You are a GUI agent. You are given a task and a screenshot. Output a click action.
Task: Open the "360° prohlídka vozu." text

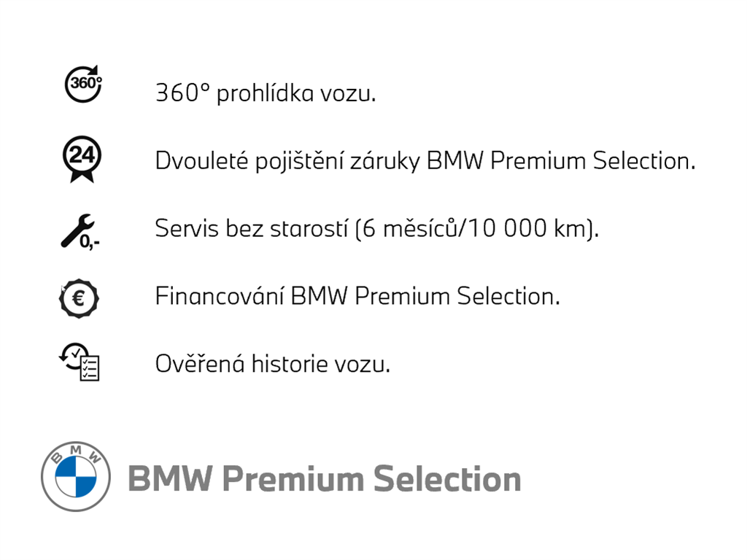click(x=266, y=93)
